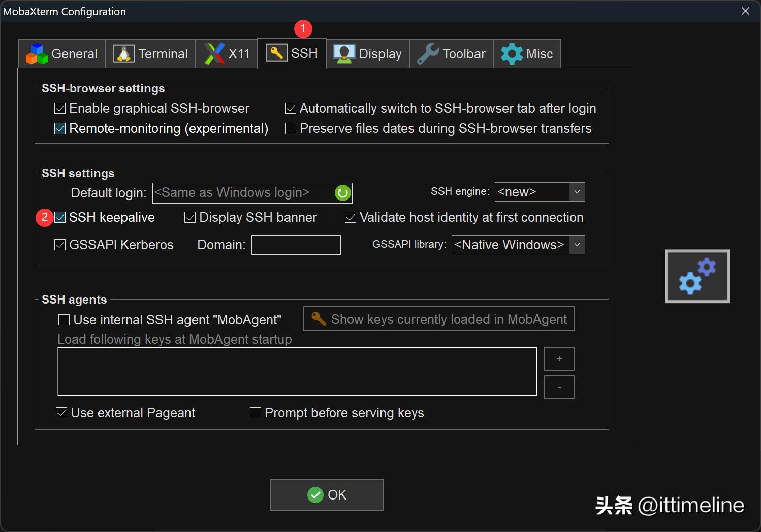The image size is (761, 532).
Task: Click the green refresh icon in Default login
Action: 343,193
